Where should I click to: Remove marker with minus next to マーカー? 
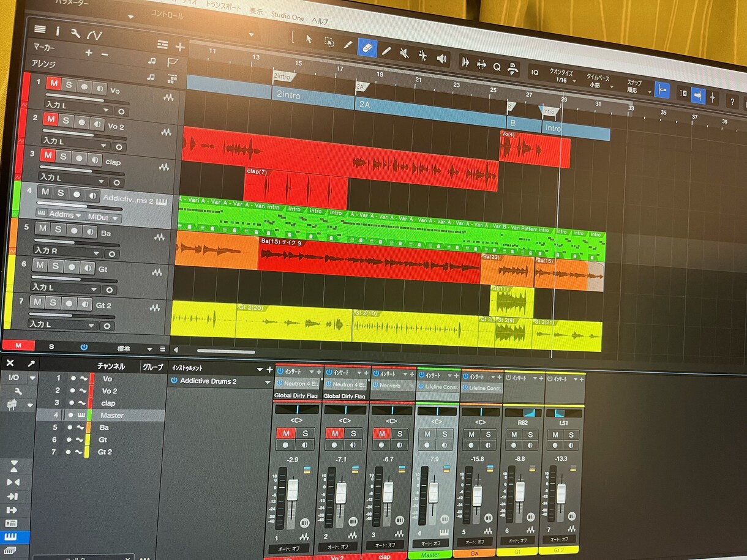105,54
